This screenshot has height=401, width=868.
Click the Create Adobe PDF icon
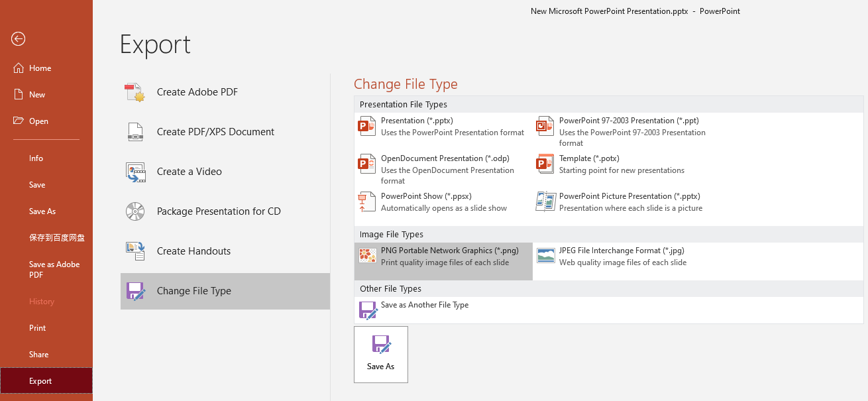click(135, 92)
